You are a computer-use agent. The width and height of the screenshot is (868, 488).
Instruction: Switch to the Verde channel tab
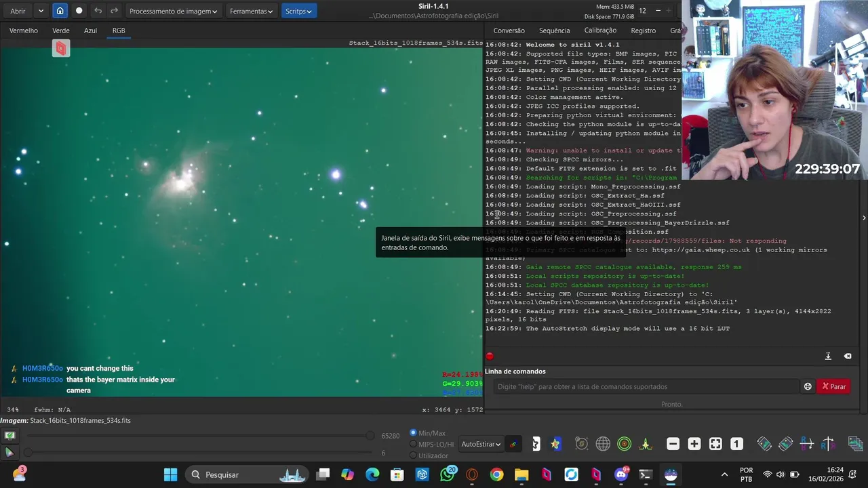[x=61, y=30]
